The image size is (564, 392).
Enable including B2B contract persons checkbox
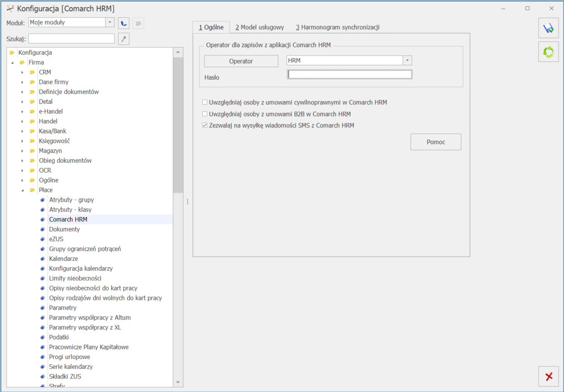coord(205,114)
